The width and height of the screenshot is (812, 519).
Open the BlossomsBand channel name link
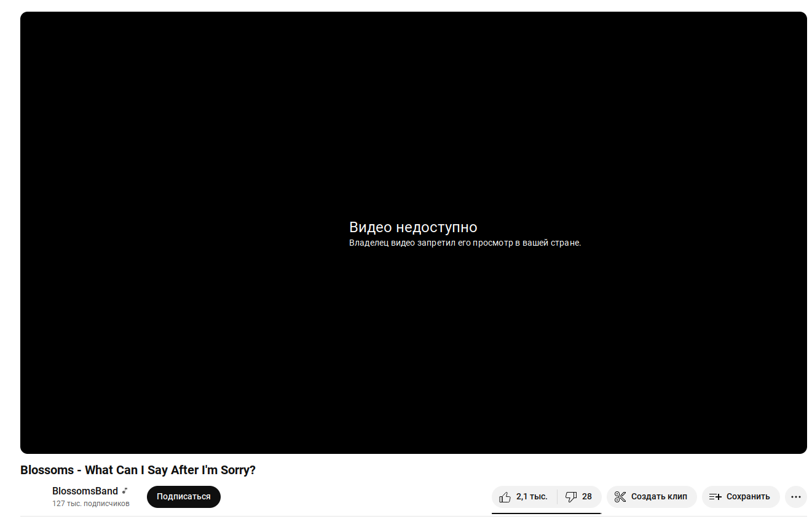pos(85,491)
